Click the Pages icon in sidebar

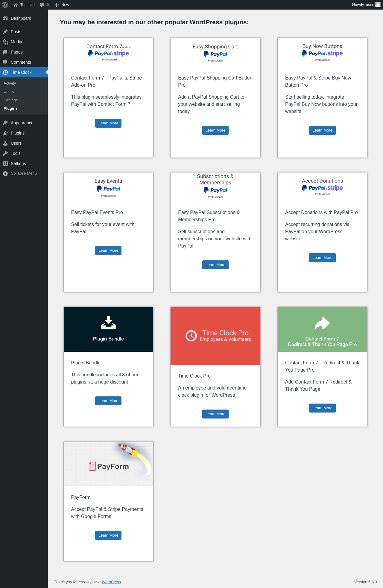(x=5, y=52)
